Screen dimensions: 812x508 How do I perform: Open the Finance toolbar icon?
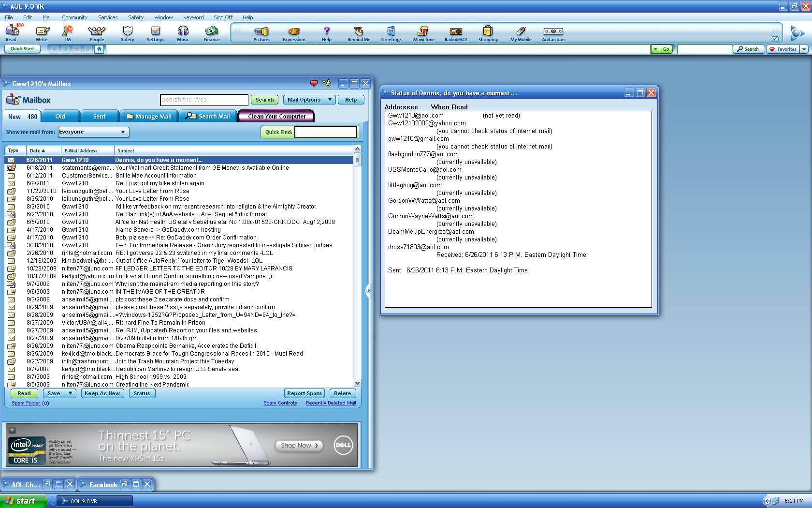[x=211, y=33]
